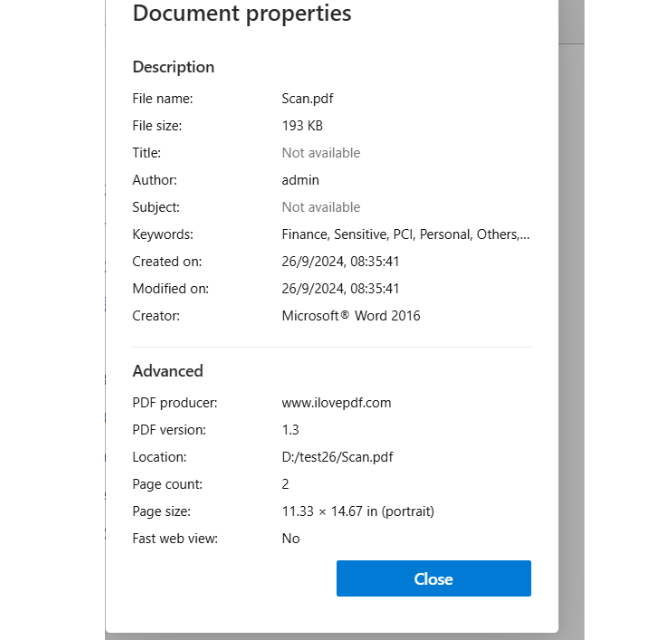Click the Scan.pdf file name value

click(x=309, y=99)
